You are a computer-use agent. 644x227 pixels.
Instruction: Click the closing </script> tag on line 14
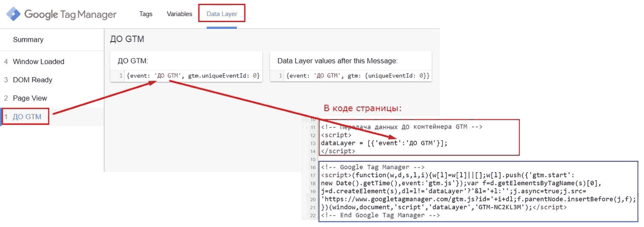click(x=338, y=151)
